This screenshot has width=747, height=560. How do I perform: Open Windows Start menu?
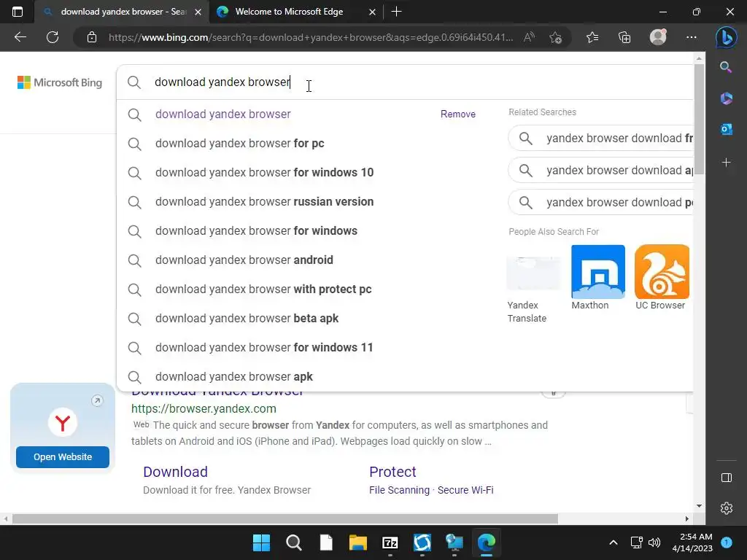pyautogui.click(x=261, y=542)
